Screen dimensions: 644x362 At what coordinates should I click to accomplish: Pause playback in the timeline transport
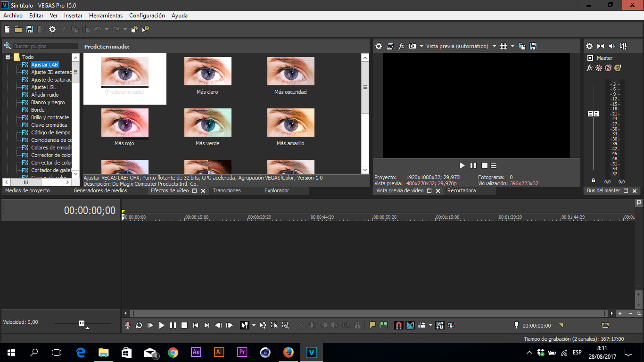pos(173,325)
